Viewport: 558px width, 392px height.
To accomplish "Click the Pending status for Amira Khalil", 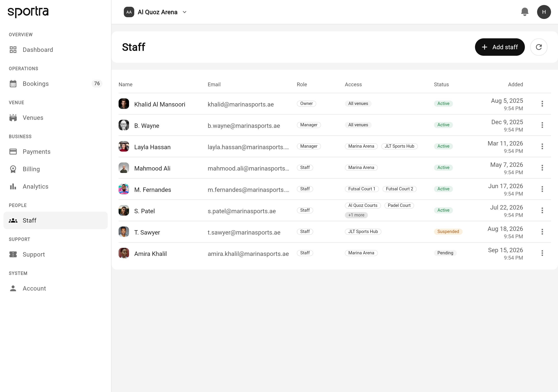I will click(x=445, y=253).
